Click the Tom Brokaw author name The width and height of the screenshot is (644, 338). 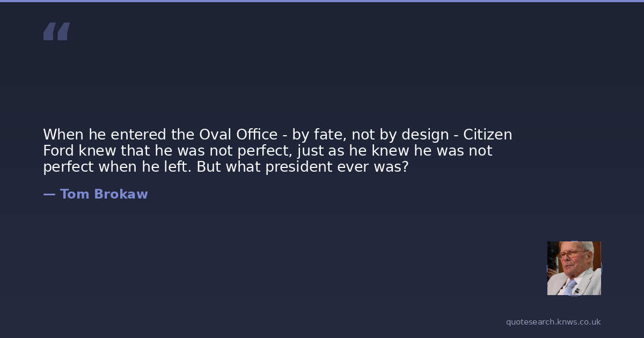point(104,194)
